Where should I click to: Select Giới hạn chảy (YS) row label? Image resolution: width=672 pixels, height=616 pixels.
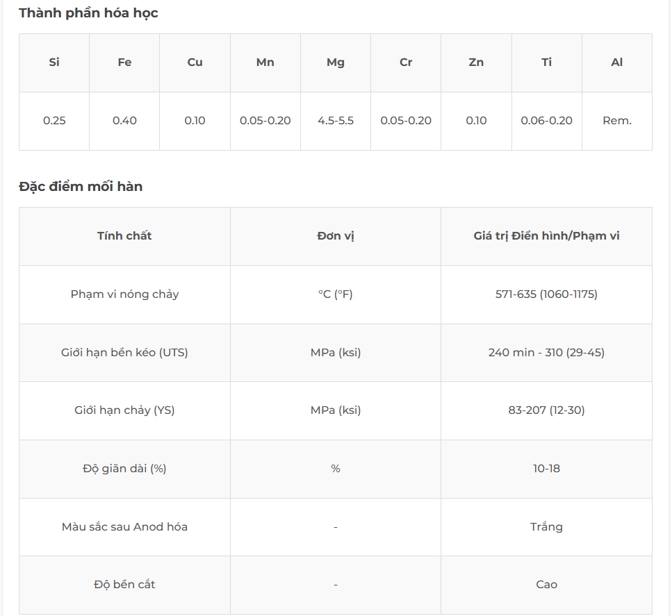[124, 410]
